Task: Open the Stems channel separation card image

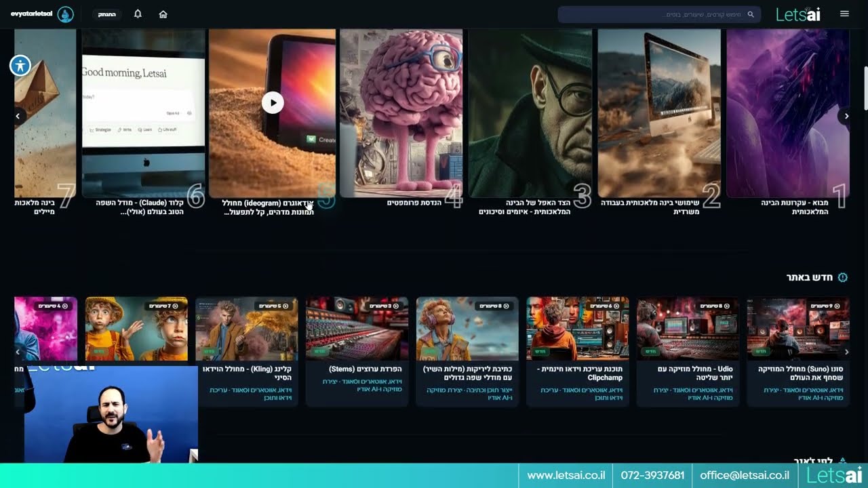Action: [x=357, y=329]
